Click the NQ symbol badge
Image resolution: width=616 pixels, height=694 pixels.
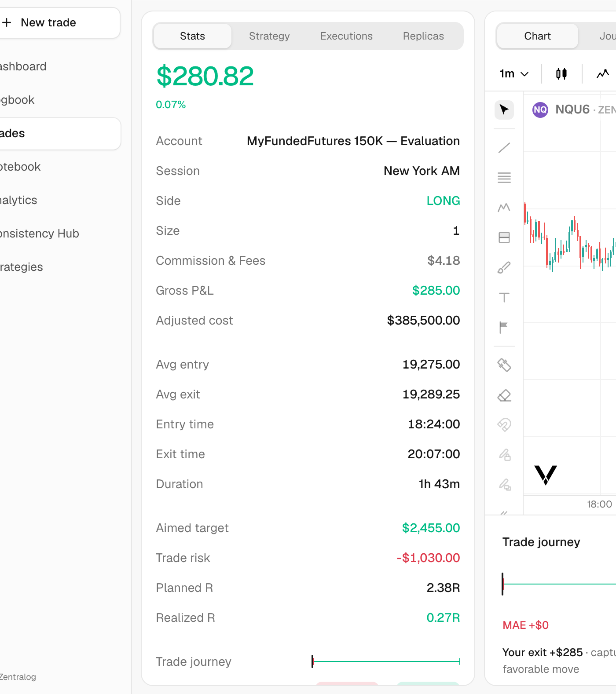[x=540, y=110]
